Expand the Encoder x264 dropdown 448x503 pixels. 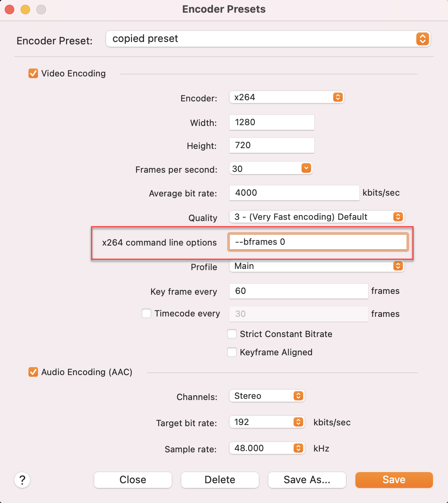coord(287,97)
